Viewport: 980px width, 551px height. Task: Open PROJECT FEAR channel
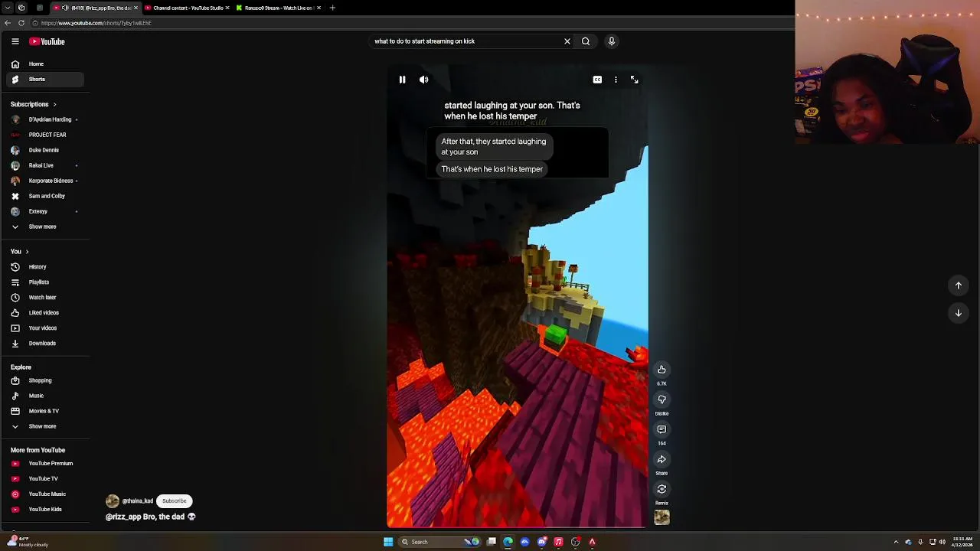(x=47, y=135)
